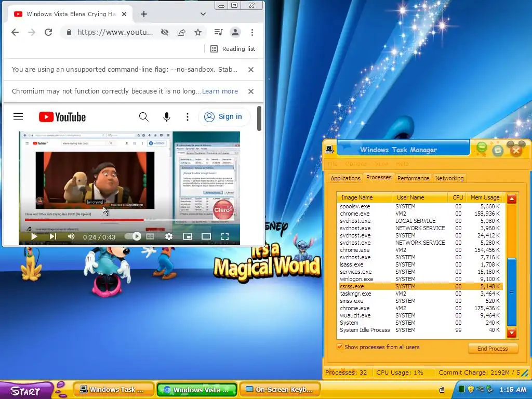
Task: Click process list scroll down arrow
Action: (512, 333)
